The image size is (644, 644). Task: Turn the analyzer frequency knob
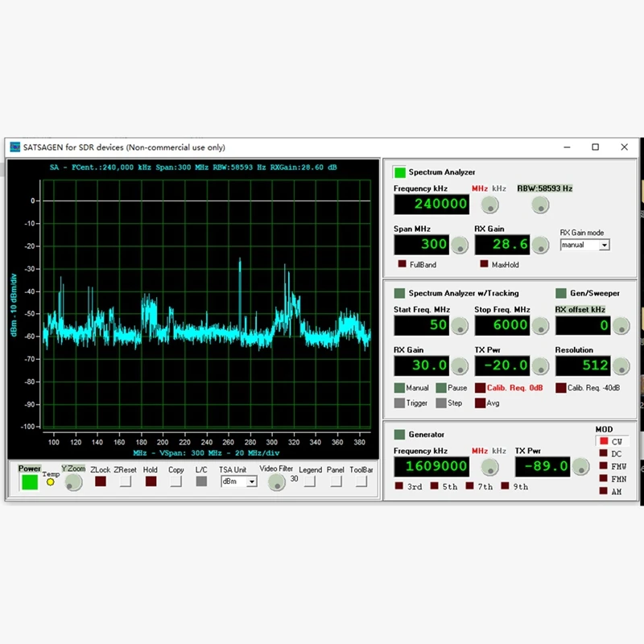[489, 204]
